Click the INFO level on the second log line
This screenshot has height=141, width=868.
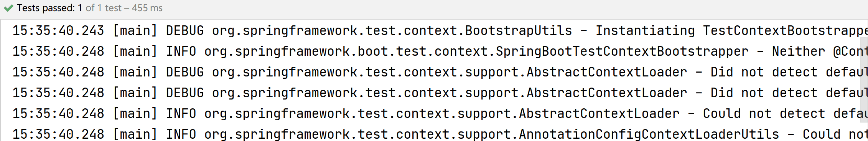pyautogui.click(x=181, y=51)
